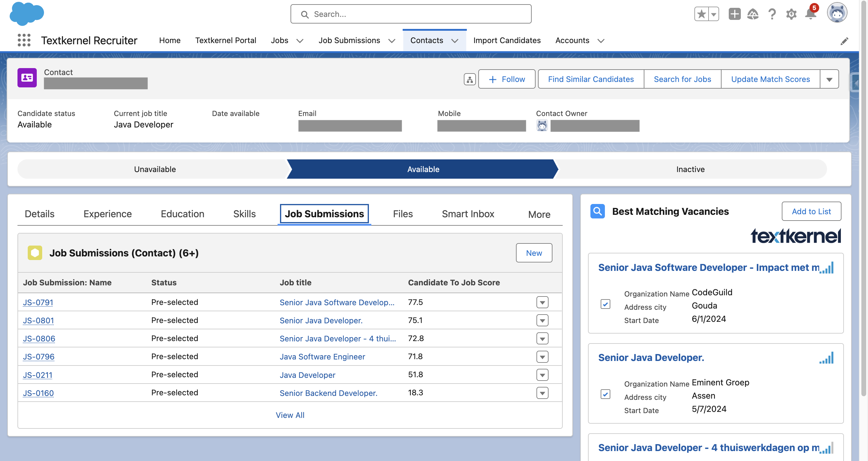This screenshot has width=868, height=461.
Task: Open row actions menu for JS-0160
Action: point(542,393)
